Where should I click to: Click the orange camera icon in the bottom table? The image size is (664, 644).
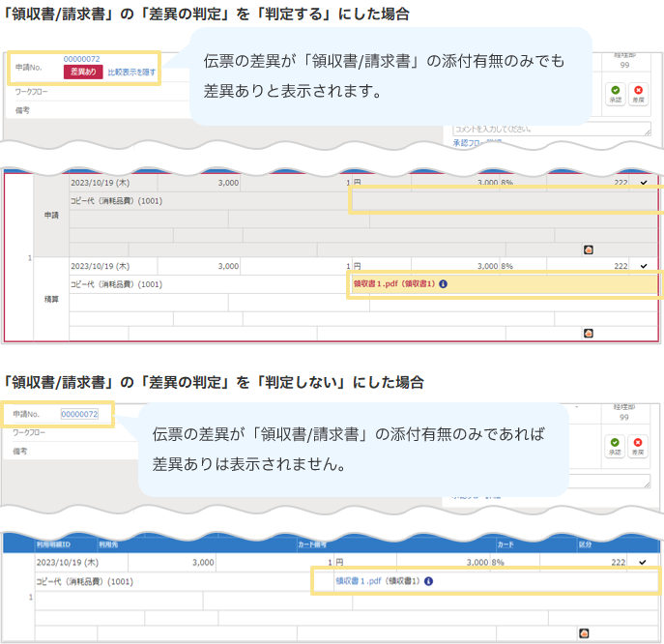[584, 632]
